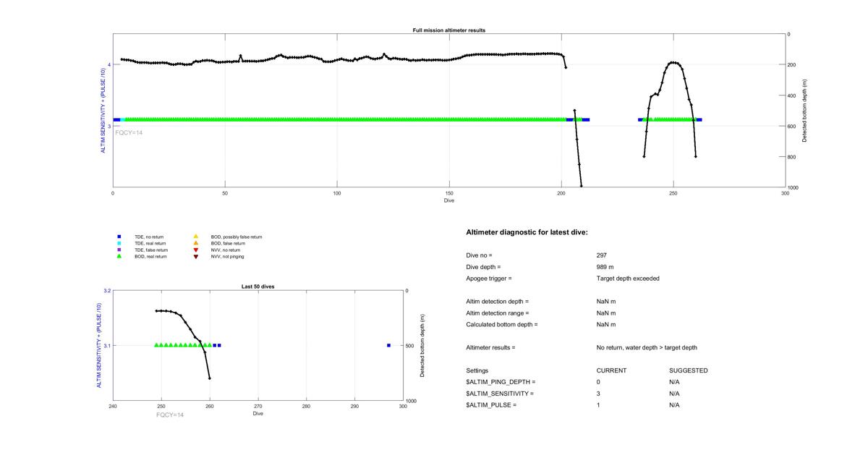Click the lone blue square at dive 297
This screenshot has height=450, width=868.
(x=388, y=345)
